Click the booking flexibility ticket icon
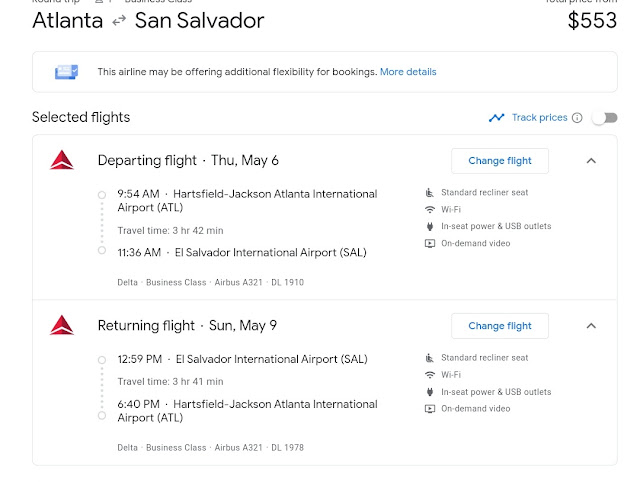Image resolution: width=640 pixels, height=482 pixels. coord(67,72)
